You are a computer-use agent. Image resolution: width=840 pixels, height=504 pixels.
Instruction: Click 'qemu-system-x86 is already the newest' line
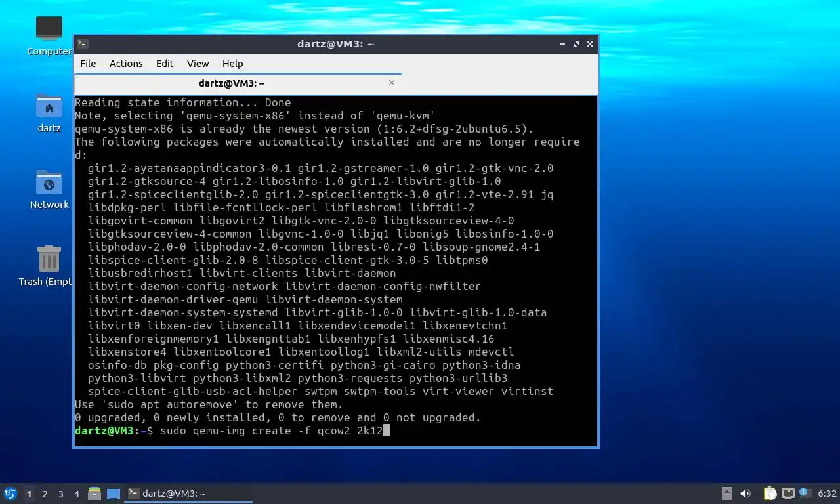(x=304, y=129)
